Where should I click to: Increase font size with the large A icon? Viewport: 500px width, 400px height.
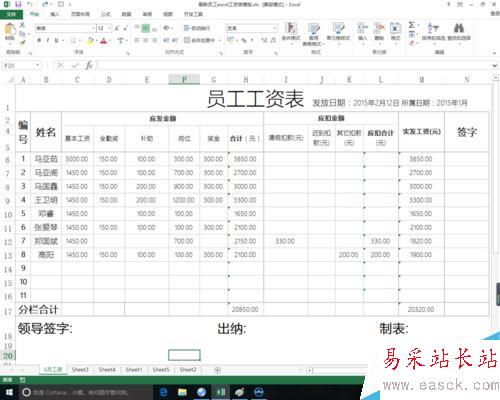(117, 28)
